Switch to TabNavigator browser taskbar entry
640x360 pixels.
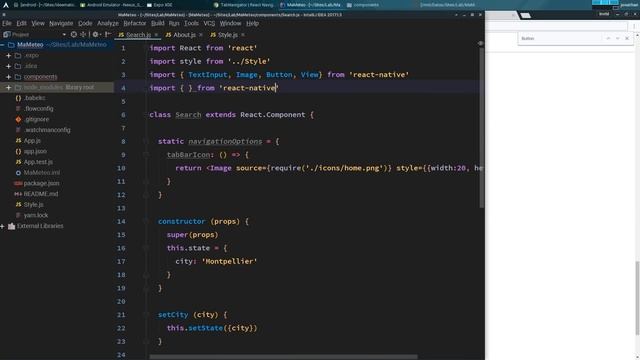tap(244, 5)
